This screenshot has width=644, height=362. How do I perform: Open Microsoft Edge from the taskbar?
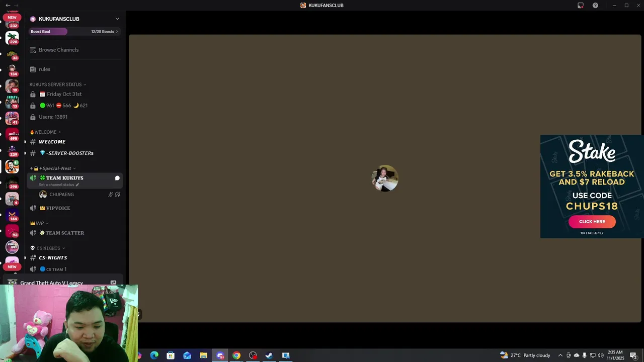tap(154, 355)
